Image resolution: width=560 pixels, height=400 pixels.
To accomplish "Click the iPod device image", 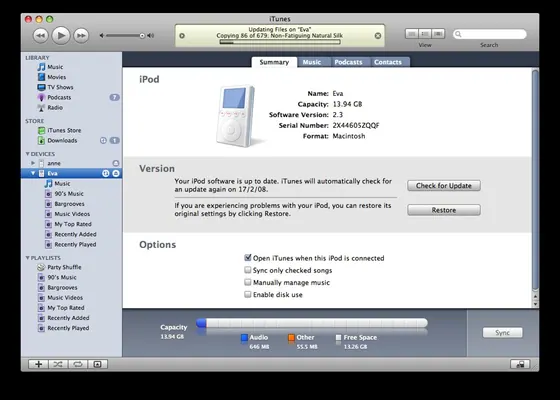I will [236, 116].
